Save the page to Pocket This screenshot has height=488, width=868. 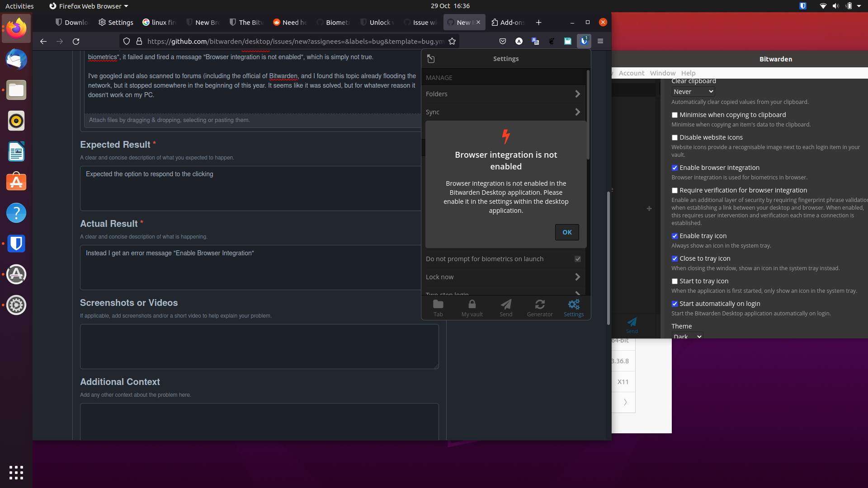pos(503,41)
